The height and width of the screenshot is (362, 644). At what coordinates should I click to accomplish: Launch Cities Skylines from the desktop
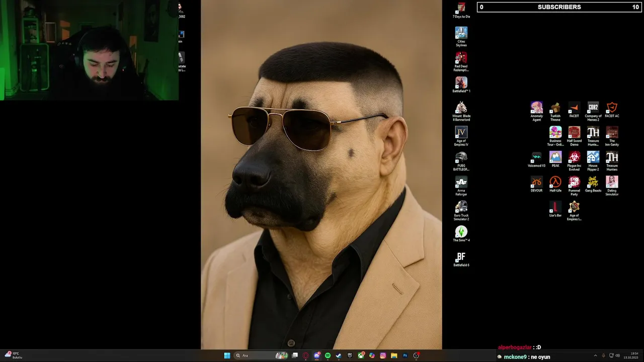click(461, 37)
